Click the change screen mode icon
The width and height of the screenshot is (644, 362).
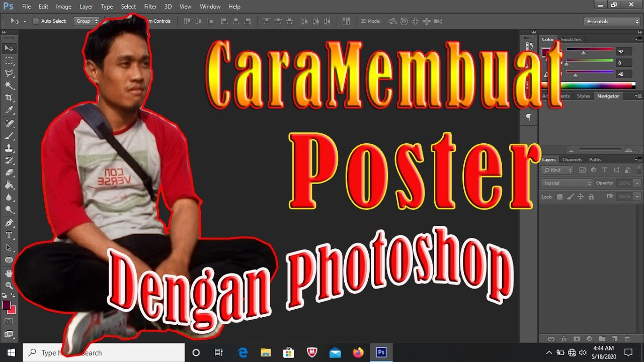pos(9,334)
